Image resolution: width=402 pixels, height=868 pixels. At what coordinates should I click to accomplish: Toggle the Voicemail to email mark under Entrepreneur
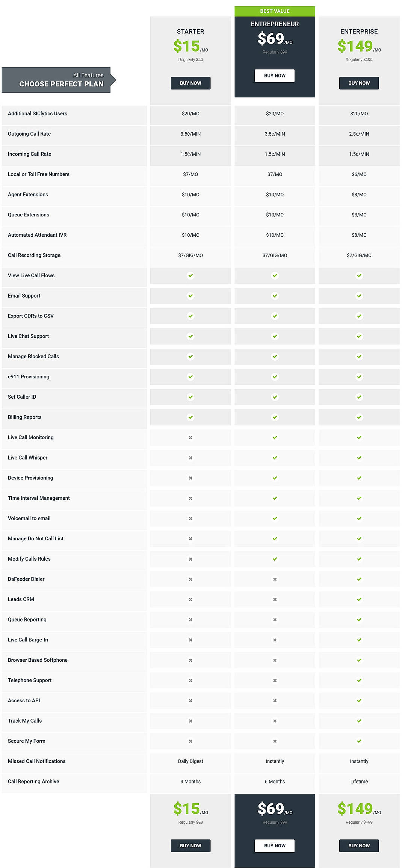275,518
